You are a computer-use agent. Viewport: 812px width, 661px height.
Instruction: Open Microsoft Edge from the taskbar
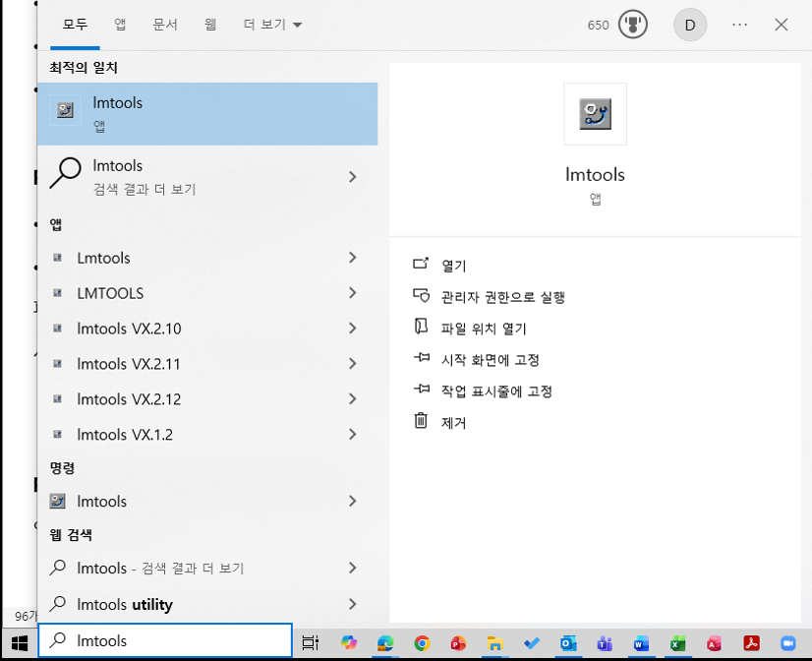[x=385, y=643]
